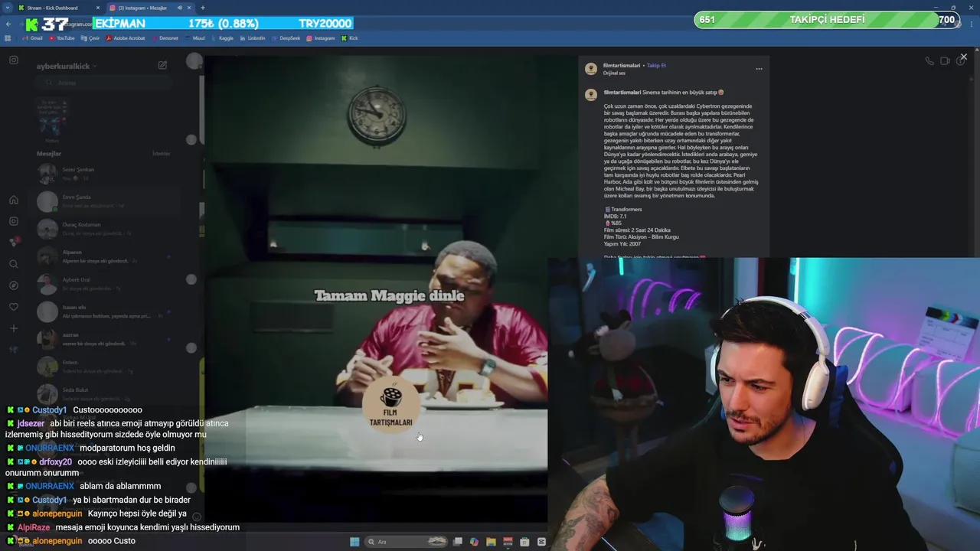Viewport: 980px width, 551px height.
Task: Open Gmail bookmark
Action: [x=32, y=37]
